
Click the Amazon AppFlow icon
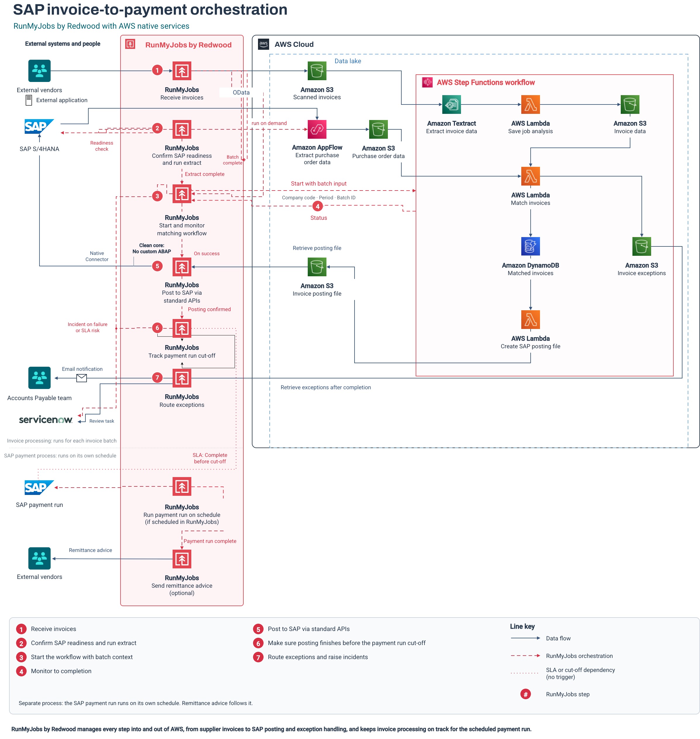point(317,129)
